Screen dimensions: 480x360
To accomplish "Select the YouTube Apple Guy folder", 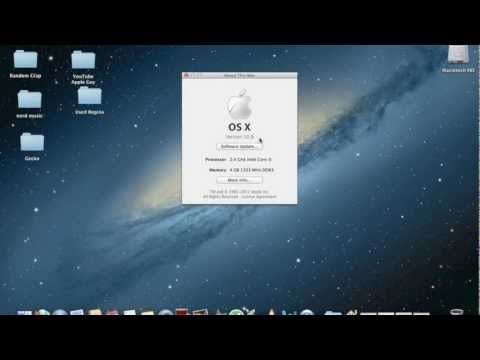I will pyautogui.click(x=83, y=61).
